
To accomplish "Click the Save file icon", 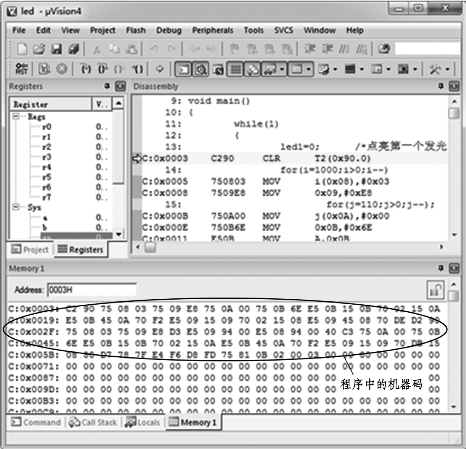I will [56, 49].
